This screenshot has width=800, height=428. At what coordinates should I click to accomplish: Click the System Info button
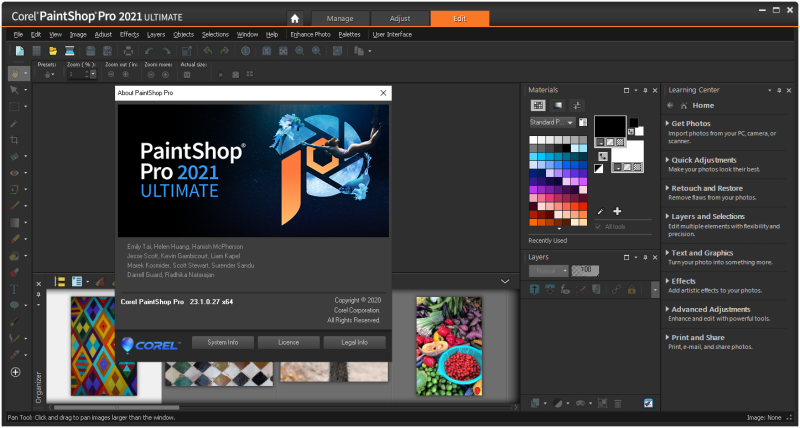coord(222,342)
